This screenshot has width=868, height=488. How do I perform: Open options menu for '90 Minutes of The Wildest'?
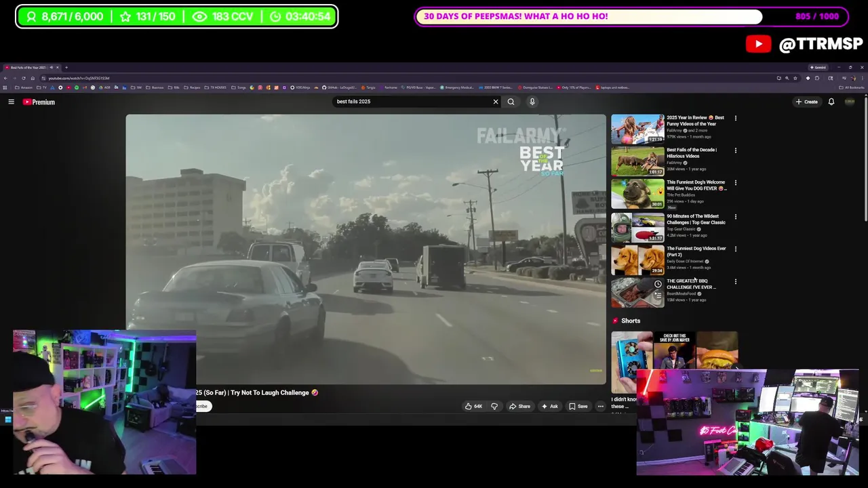[x=735, y=217]
